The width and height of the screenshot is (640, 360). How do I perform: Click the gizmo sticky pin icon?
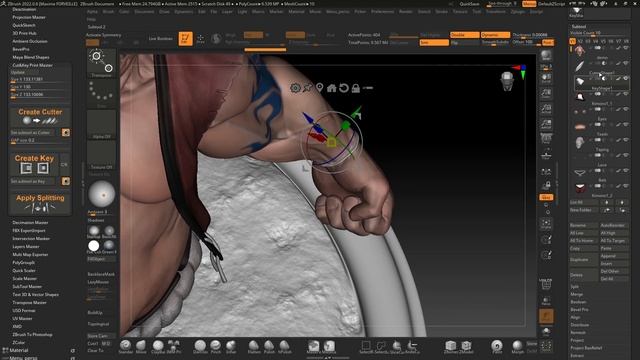(x=307, y=88)
